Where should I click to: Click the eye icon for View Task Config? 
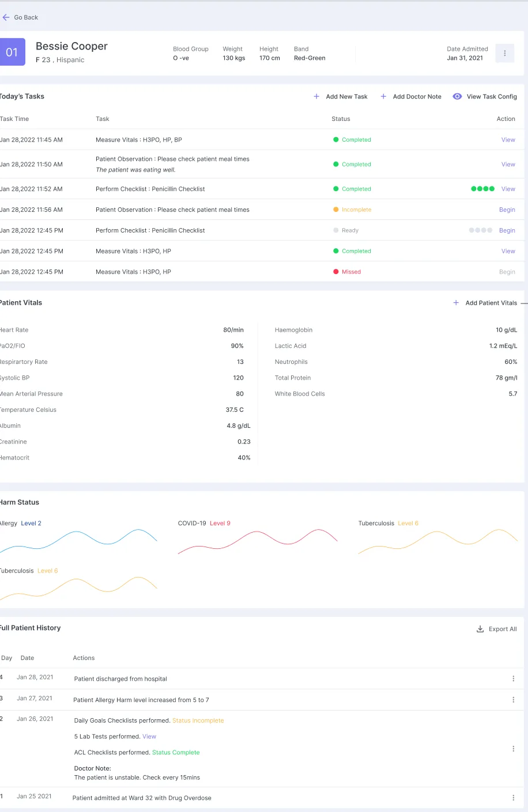click(x=457, y=97)
